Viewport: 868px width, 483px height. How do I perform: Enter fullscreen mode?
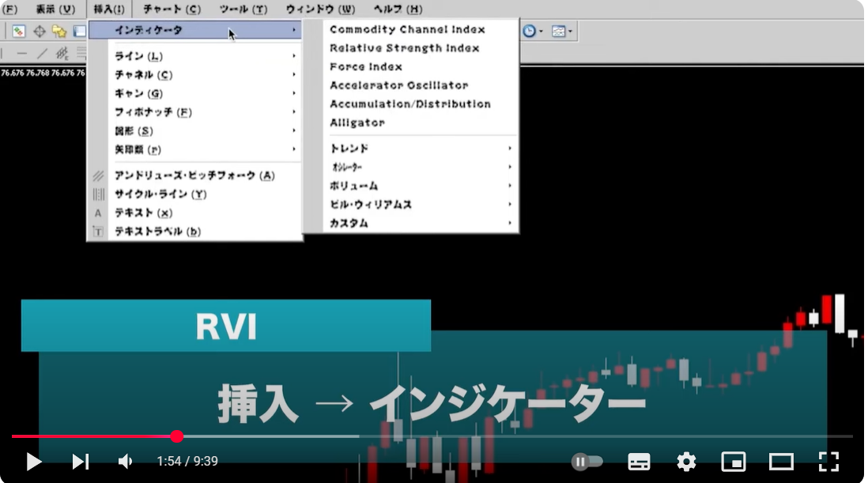tap(828, 462)
